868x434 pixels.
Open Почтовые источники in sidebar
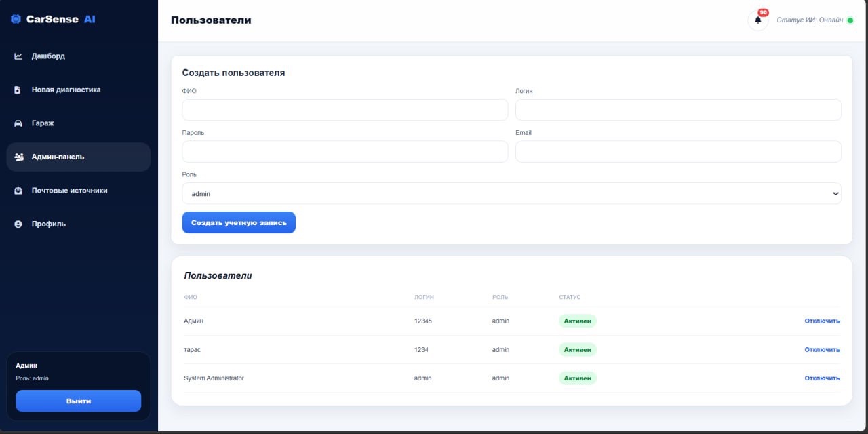click(79, 191)
